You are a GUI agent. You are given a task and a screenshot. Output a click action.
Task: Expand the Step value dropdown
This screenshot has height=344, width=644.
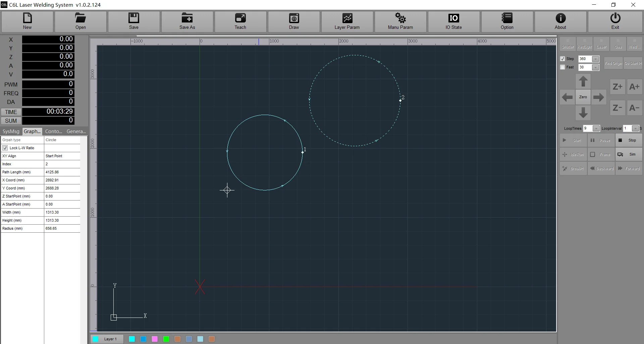click(x=595, y=59)
